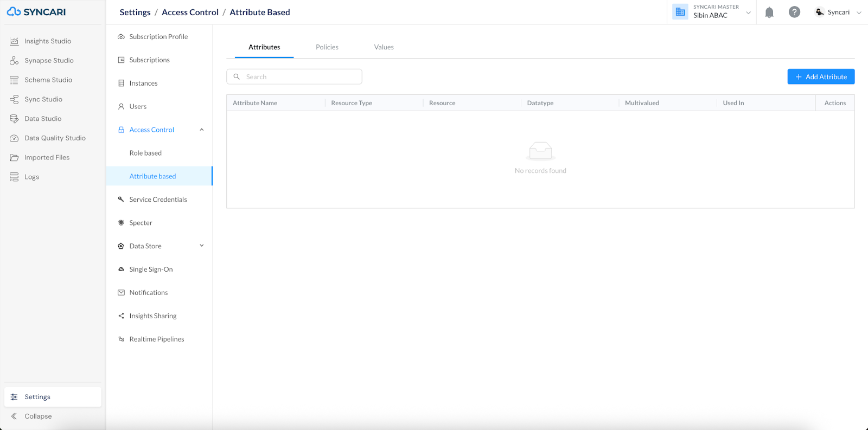Click the Service Credentials key icon

click(121, 200)
